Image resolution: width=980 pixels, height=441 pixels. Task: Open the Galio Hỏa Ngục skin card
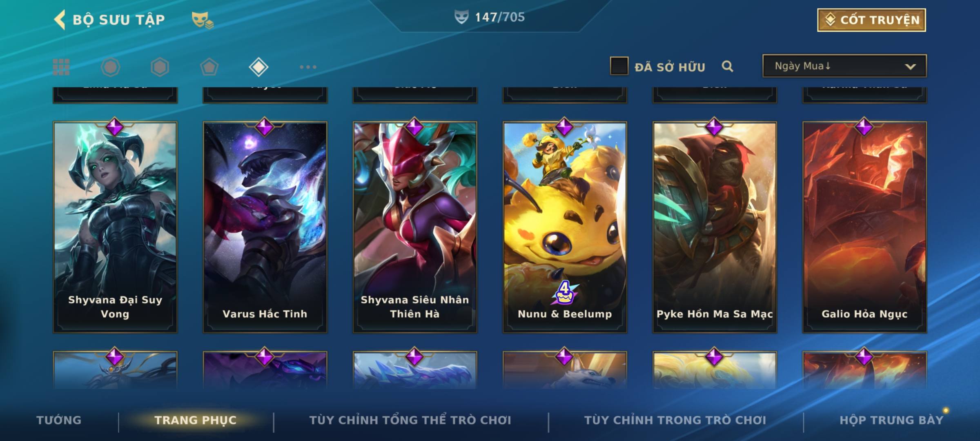tap(864, 227)
